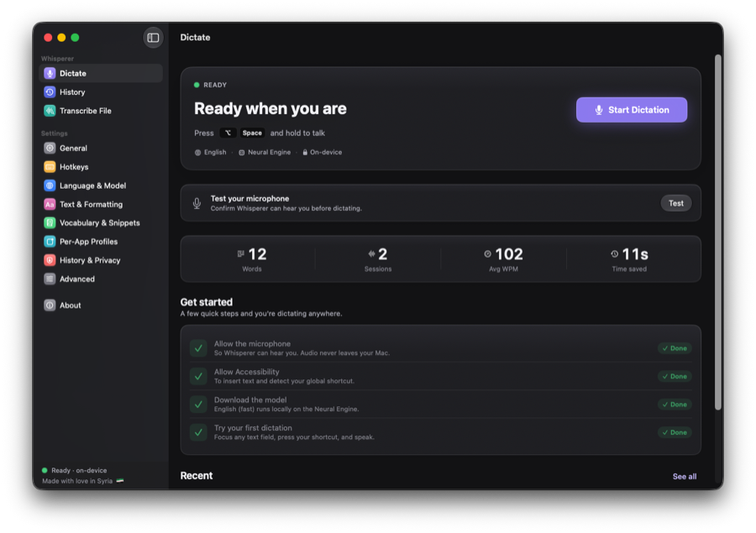Open Advanced settings

coord(101,279)
